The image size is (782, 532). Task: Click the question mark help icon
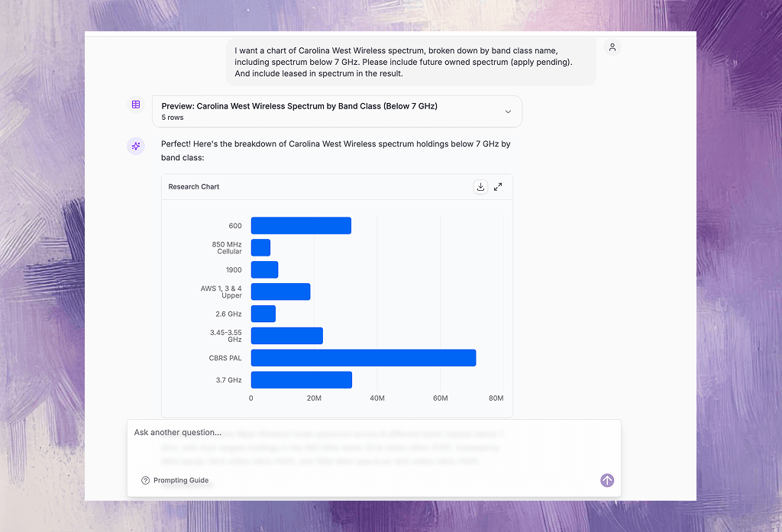(x=145, y=481)
